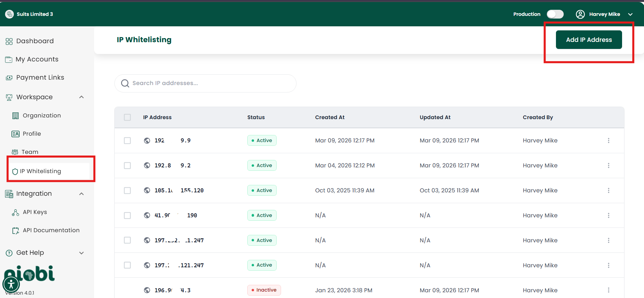The height and width of the screenshot is (298, 644).
Task: Expand the Get Help section chevron
Action: pos(81,253)
